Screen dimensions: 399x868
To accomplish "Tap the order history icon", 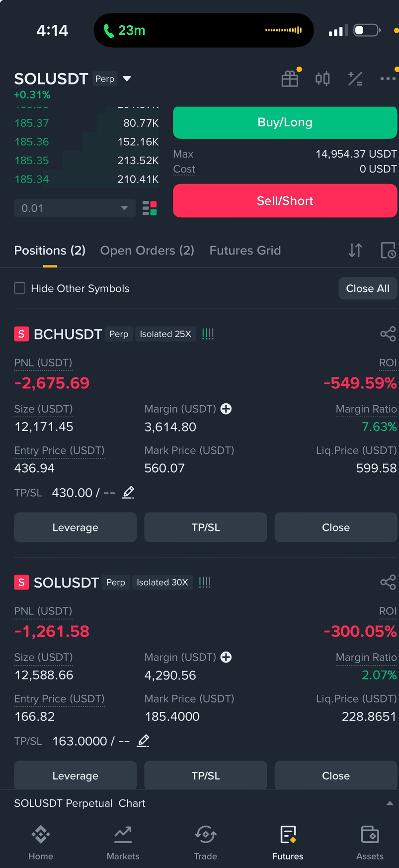I will (x=388, y=250).
